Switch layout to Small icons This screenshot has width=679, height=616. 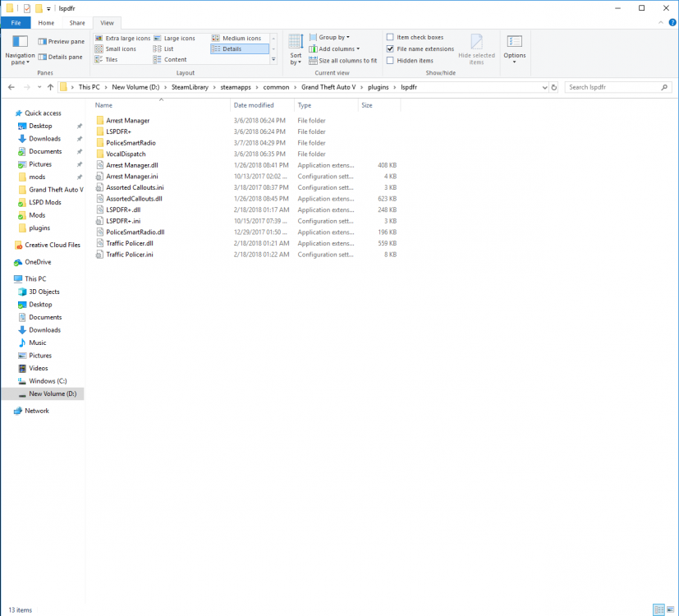coord(116,49)
